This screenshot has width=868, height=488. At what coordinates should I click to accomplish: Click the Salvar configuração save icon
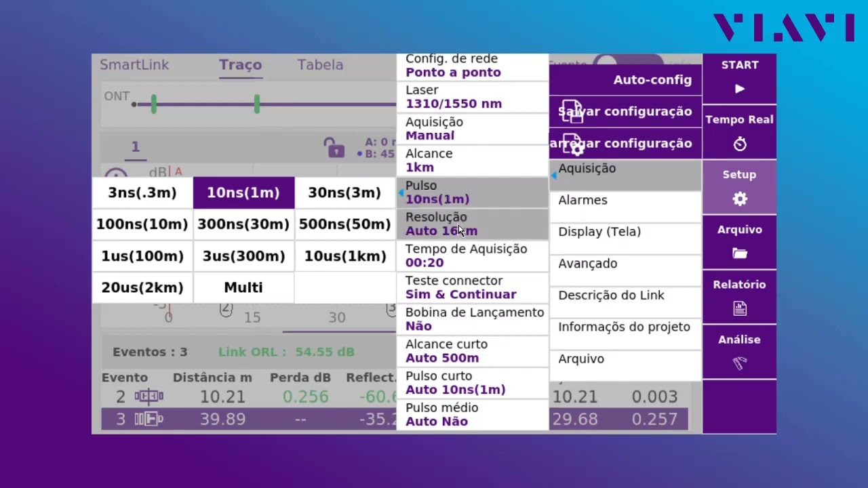(572, 112)
